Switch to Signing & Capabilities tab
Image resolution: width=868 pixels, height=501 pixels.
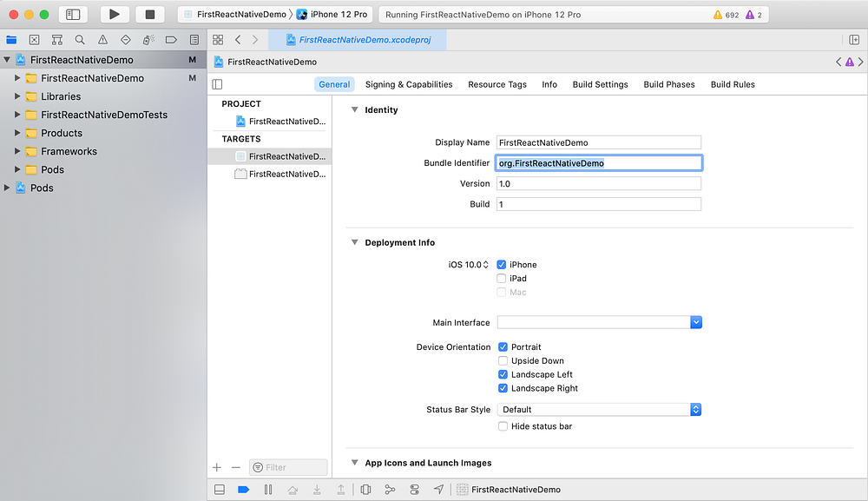tap(409, 84)
